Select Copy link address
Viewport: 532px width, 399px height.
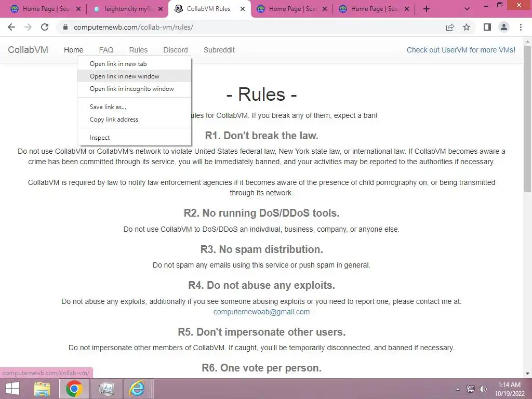[135, 119]
